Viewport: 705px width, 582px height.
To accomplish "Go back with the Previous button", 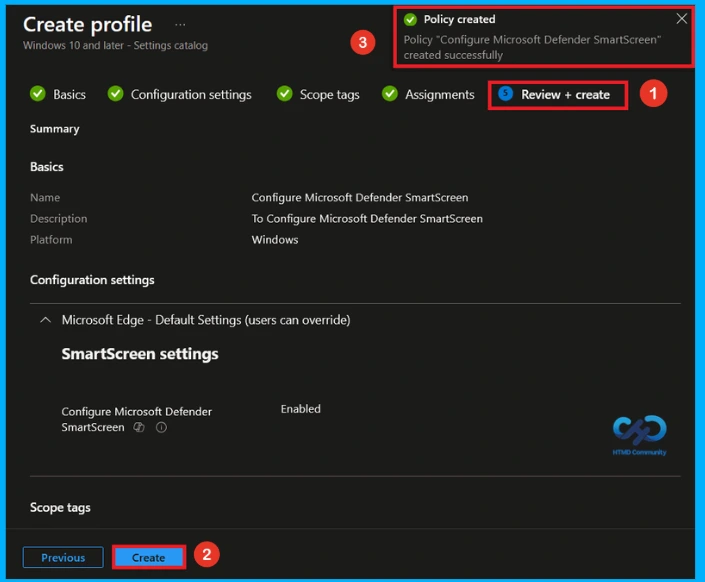I will pyautogui.click(x=63, y=557).
